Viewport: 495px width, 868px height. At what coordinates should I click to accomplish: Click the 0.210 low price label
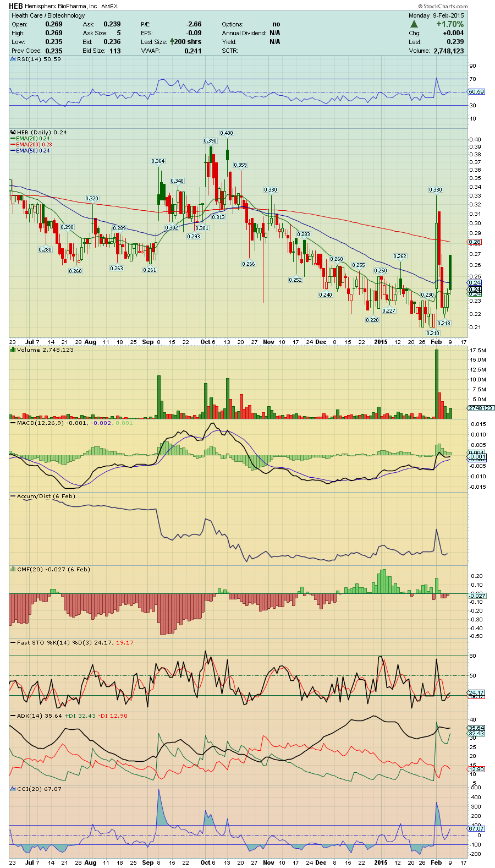click(433, 334)
